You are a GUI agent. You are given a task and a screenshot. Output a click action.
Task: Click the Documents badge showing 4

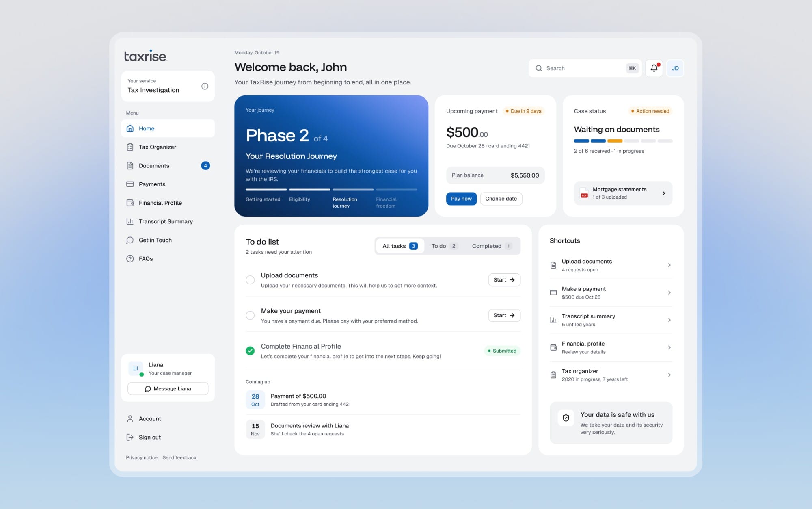coord(205,165)
